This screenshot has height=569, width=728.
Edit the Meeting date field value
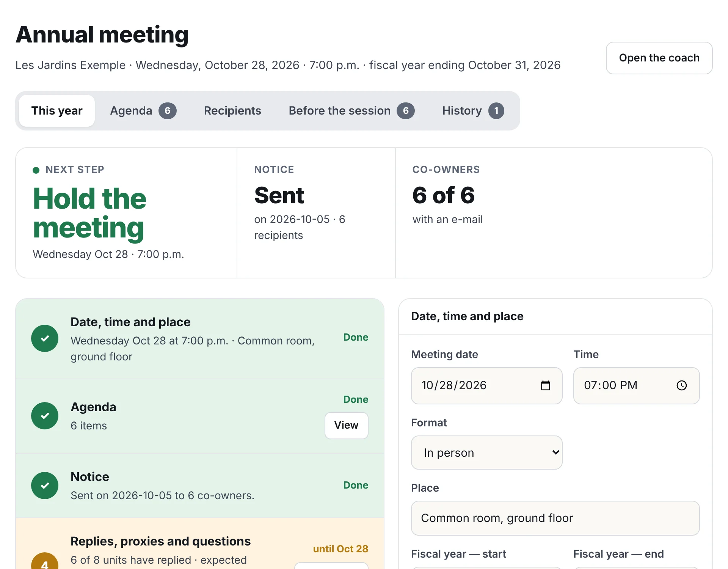tap(486, 385)
